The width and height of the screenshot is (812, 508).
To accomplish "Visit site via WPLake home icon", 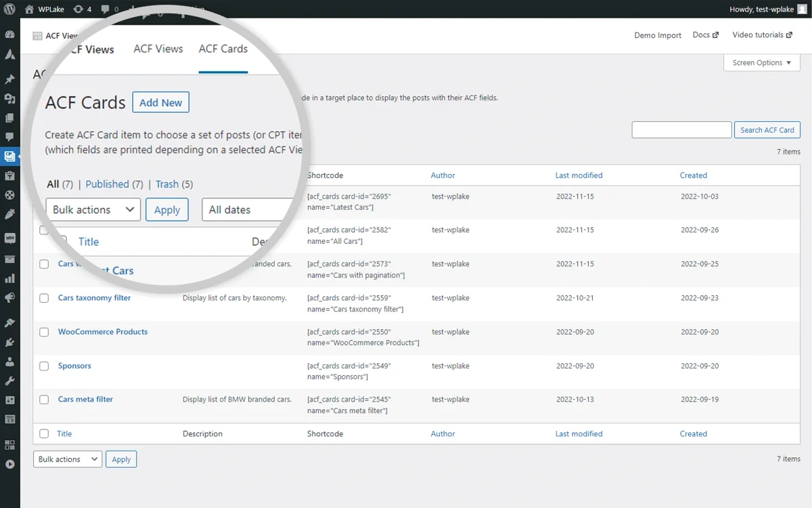I will pyautogui.click(x=29, y=9).
